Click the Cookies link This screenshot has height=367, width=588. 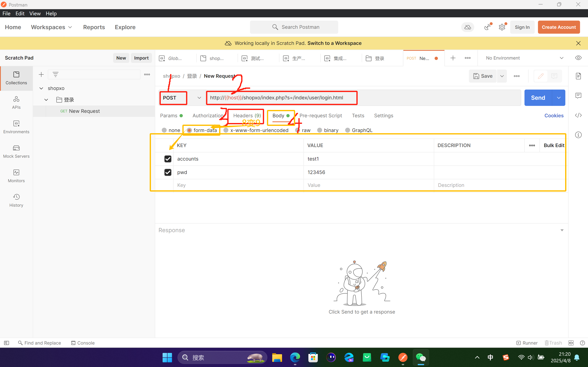coord(553,115)
